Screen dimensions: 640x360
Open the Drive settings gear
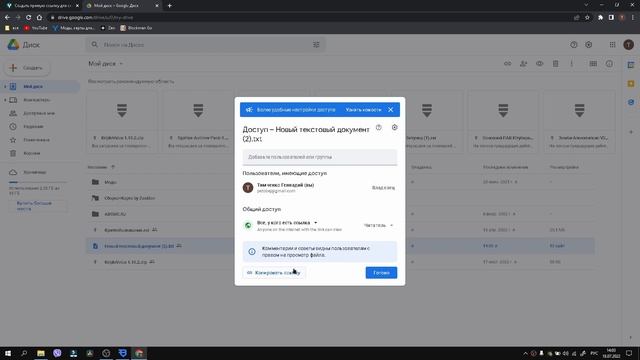coord(589,45)
